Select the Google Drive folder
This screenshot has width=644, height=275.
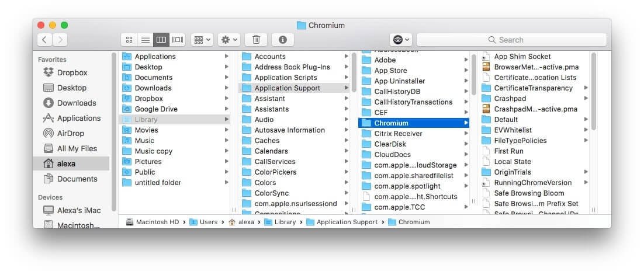(x=175, y=109)
